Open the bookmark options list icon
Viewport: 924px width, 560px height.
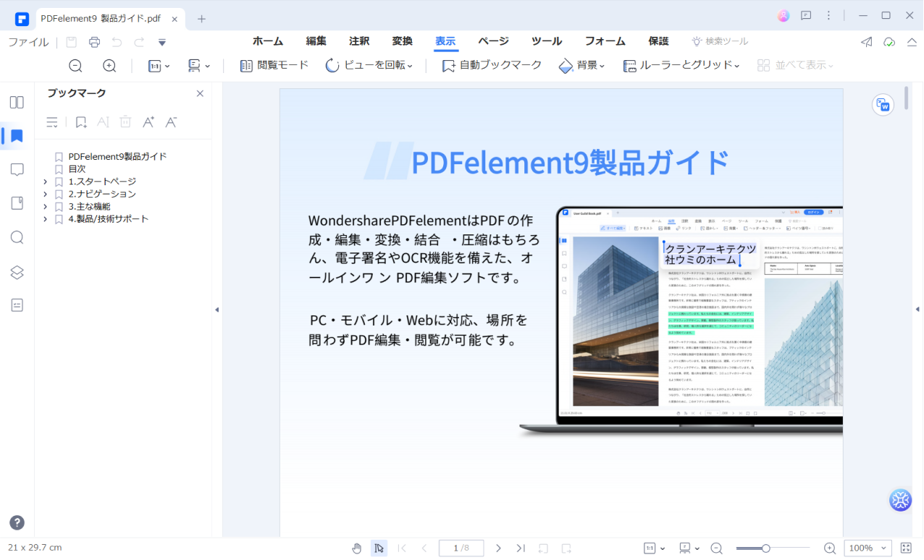tap(52, 122)
